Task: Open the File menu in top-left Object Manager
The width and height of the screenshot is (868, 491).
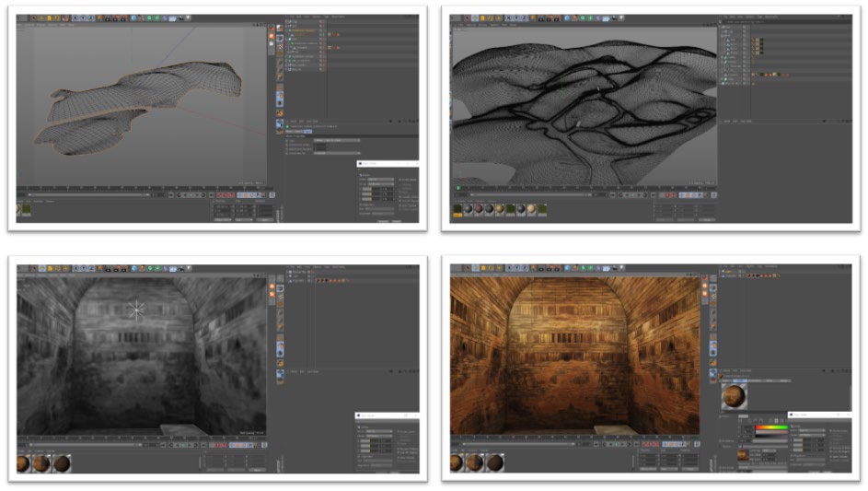Action: [289, 18]
